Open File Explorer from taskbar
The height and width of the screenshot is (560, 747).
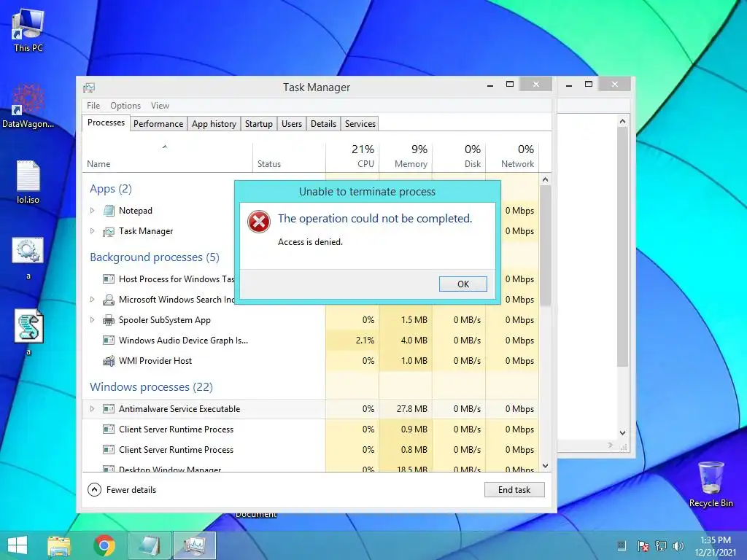point(59,545)
